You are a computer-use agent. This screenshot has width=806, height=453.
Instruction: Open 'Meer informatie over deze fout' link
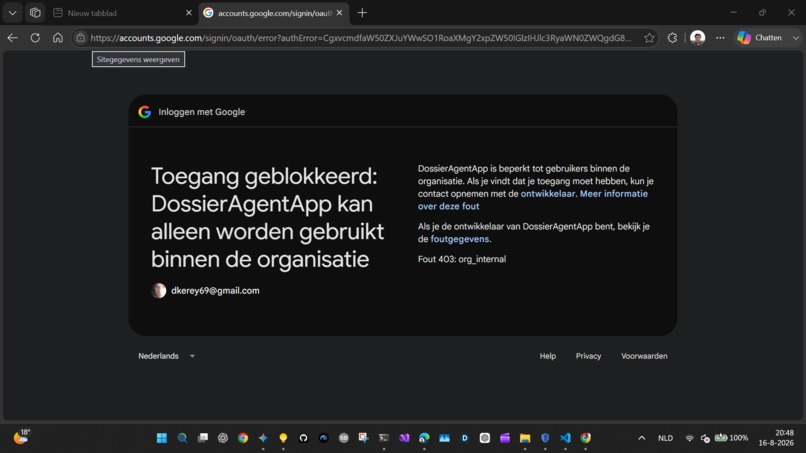[533, 200]
